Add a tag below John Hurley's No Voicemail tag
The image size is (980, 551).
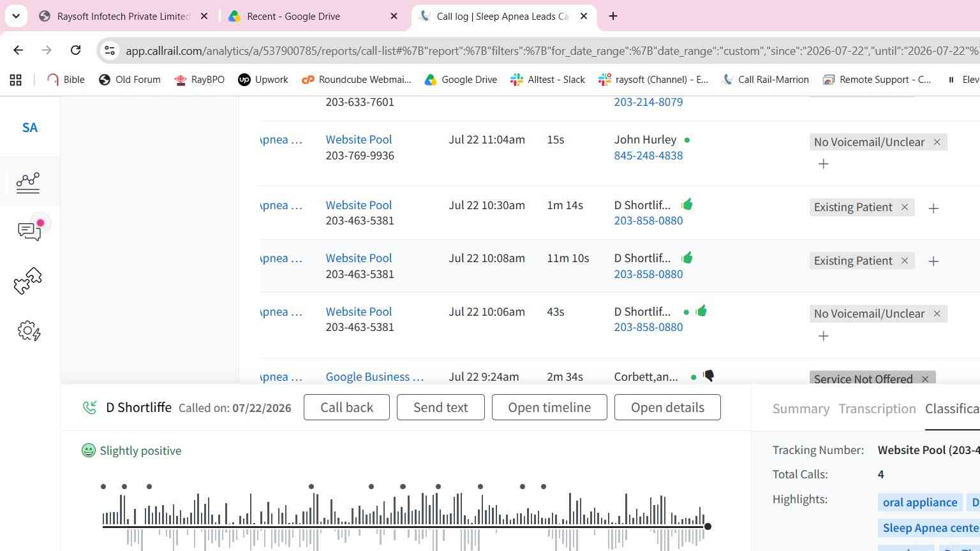[x=823, y=164]
